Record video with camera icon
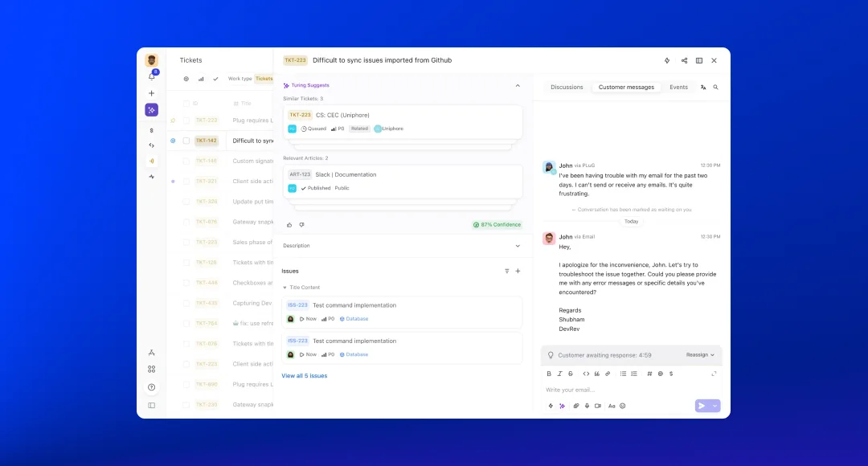Screen dimensions: 868x466 coord(598,406)
